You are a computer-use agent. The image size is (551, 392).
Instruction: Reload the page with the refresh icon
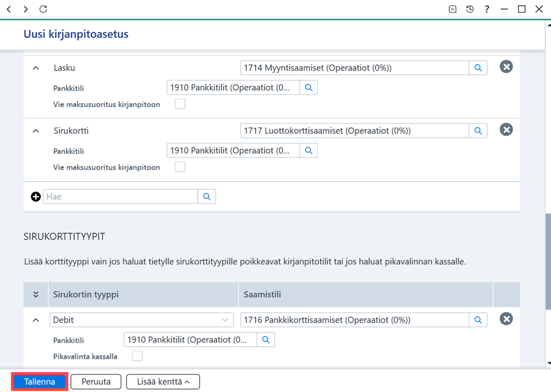(x=43, y=9)
